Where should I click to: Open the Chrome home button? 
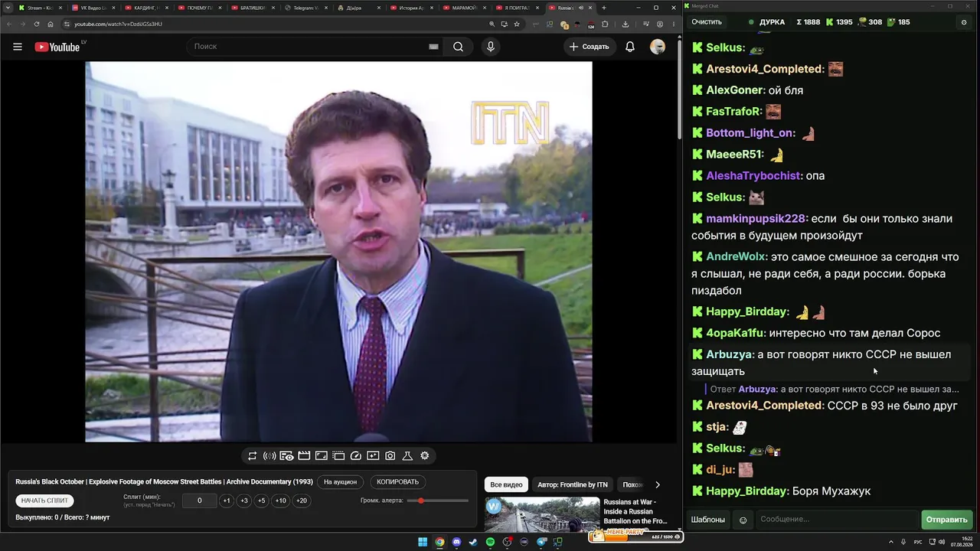coord(51,24)
